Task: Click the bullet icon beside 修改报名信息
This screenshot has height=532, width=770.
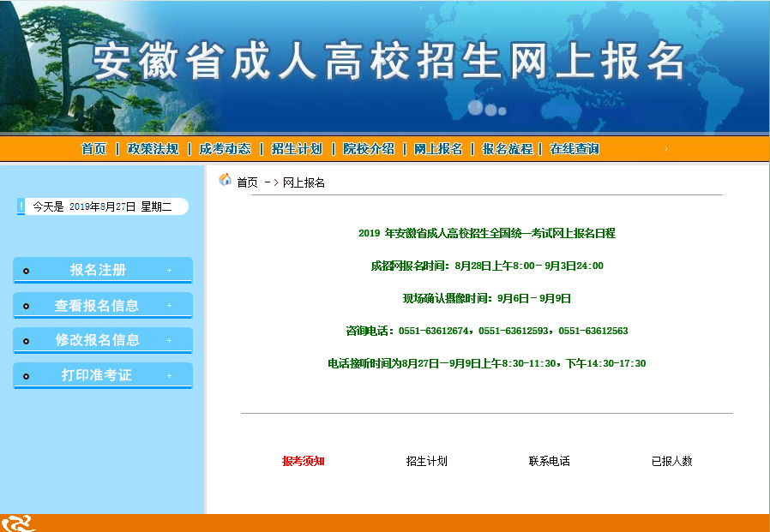Action: [x=27, y=341]
